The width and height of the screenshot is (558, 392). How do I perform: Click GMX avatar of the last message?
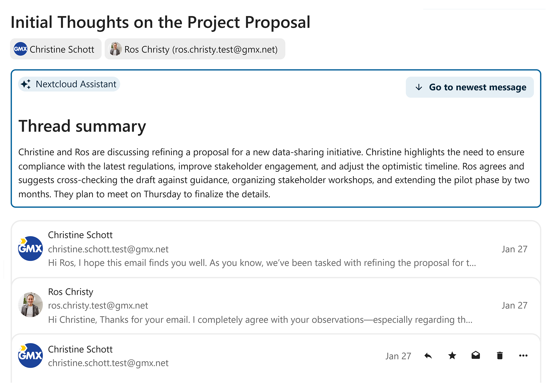click(x=31, y=356)
